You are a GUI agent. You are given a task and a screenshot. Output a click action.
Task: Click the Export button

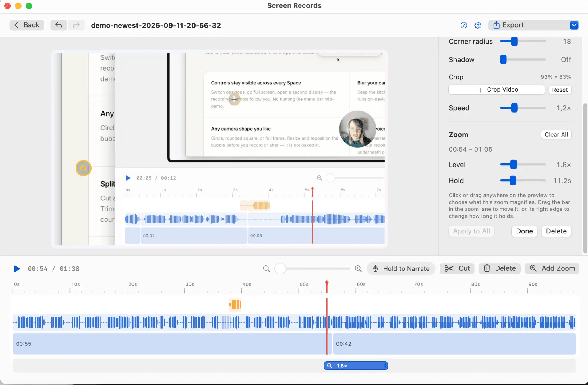[529, 25]
